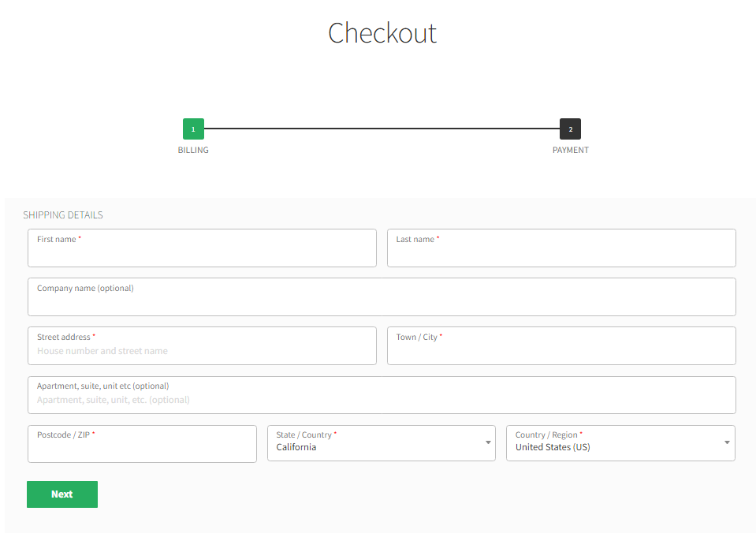Click the green Next button
The height and width of the screenshot is (552, 756).
62,494
